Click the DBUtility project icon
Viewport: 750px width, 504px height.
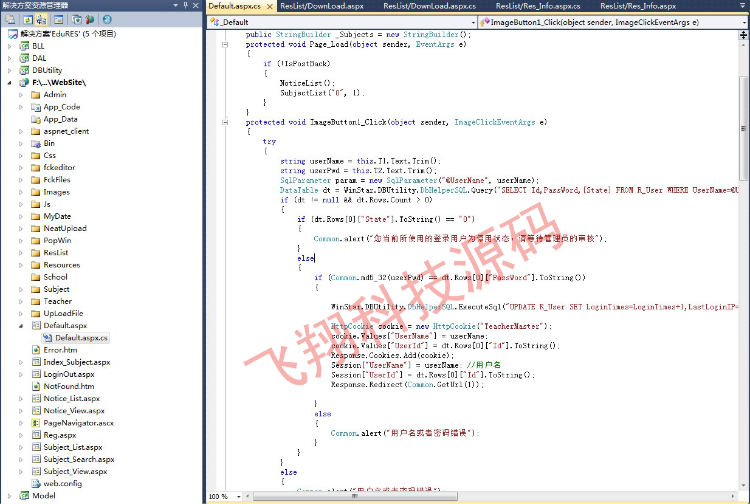24,70
